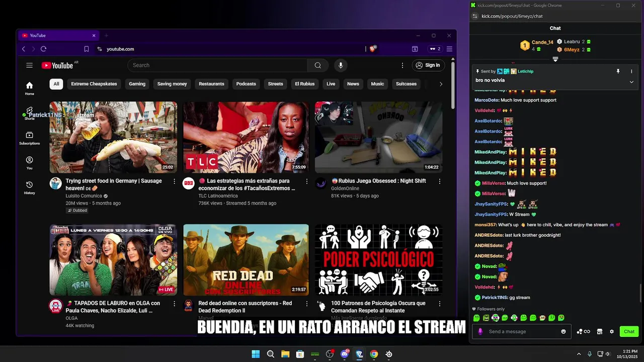644x362 pixels.
Task: Select the Streets chip
Action: click(x=275, y=84)
